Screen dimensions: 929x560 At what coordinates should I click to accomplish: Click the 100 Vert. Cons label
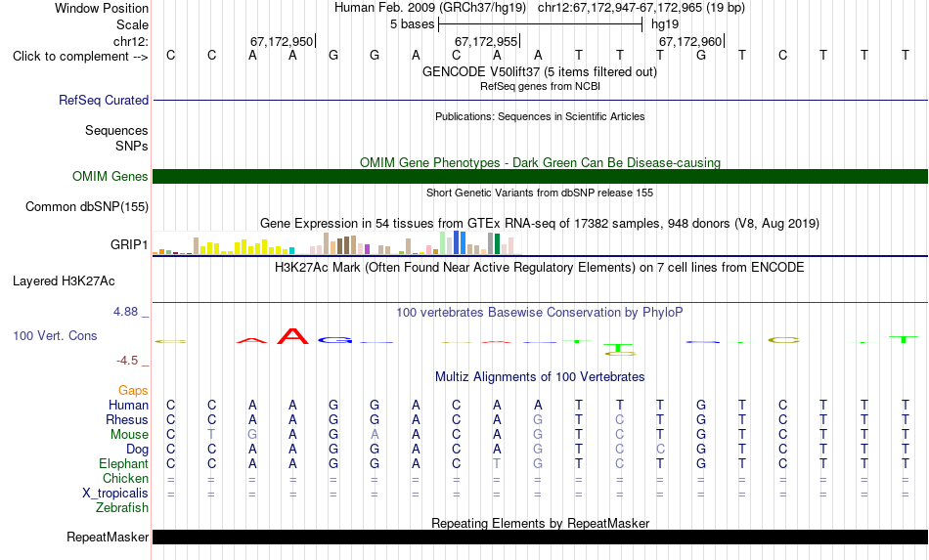point(55,335)
